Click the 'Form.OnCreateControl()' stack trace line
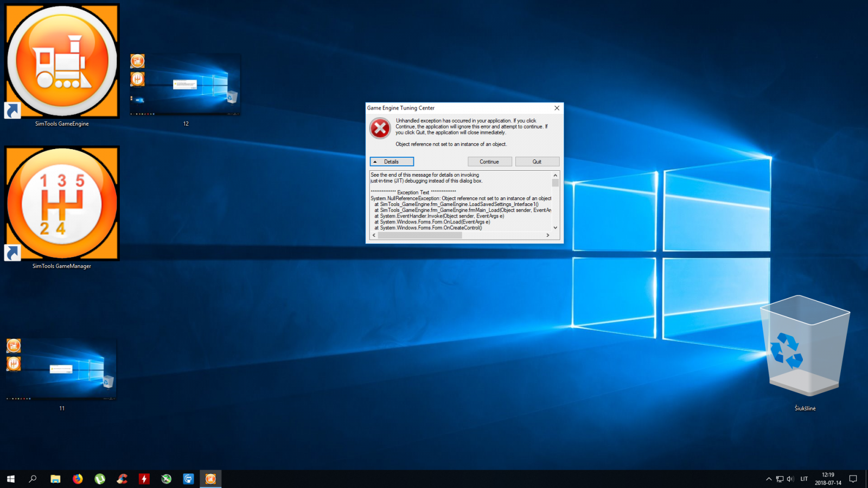This screenshot has height=488, width=868. point(428,228)
